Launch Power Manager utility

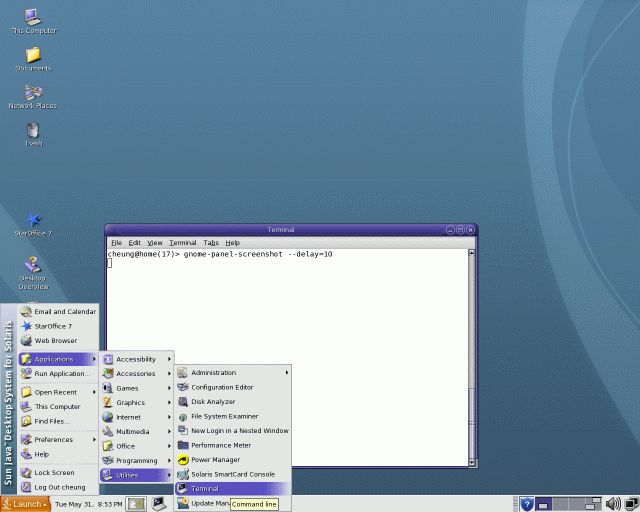(x=233, y=460)
